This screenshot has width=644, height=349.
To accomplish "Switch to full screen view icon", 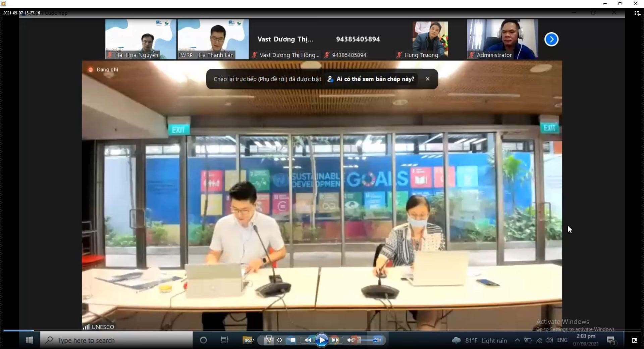I will (635, 340).
